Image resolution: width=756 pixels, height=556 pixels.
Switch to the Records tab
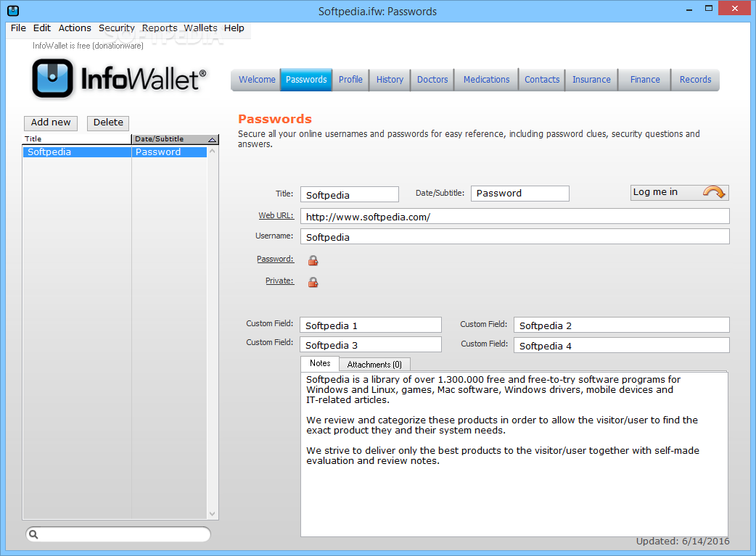695,80
